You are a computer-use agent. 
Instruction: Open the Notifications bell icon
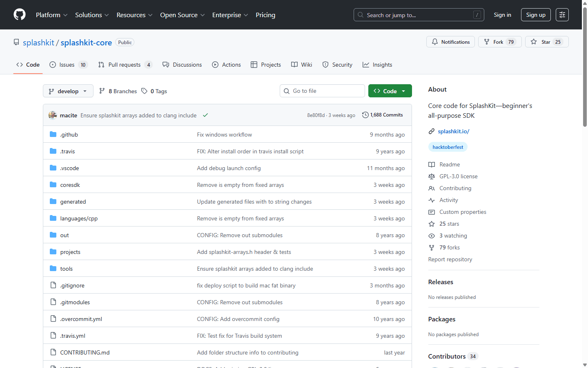click(x=434, y=42)
